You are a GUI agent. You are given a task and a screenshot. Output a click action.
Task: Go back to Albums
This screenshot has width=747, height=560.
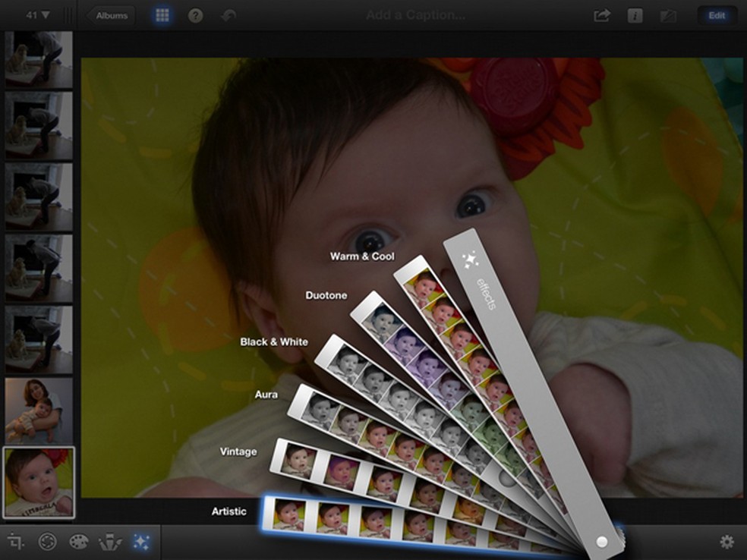pos(111,15)
